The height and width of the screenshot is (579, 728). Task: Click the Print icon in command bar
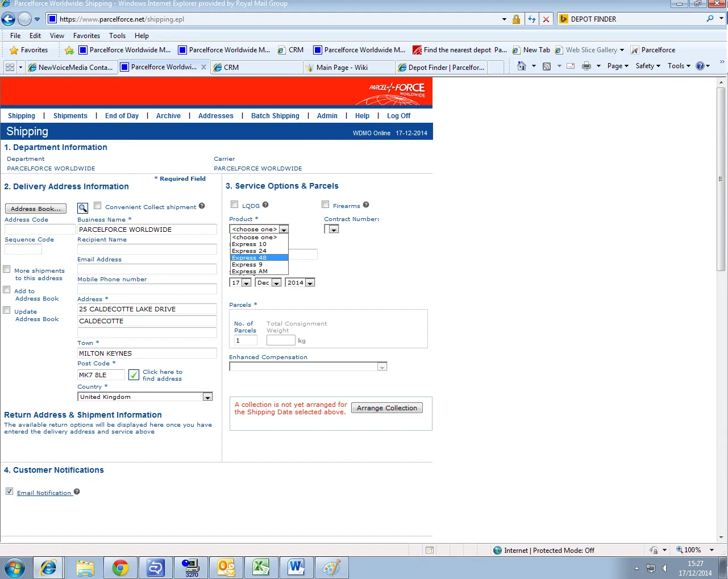coord(586,66)
